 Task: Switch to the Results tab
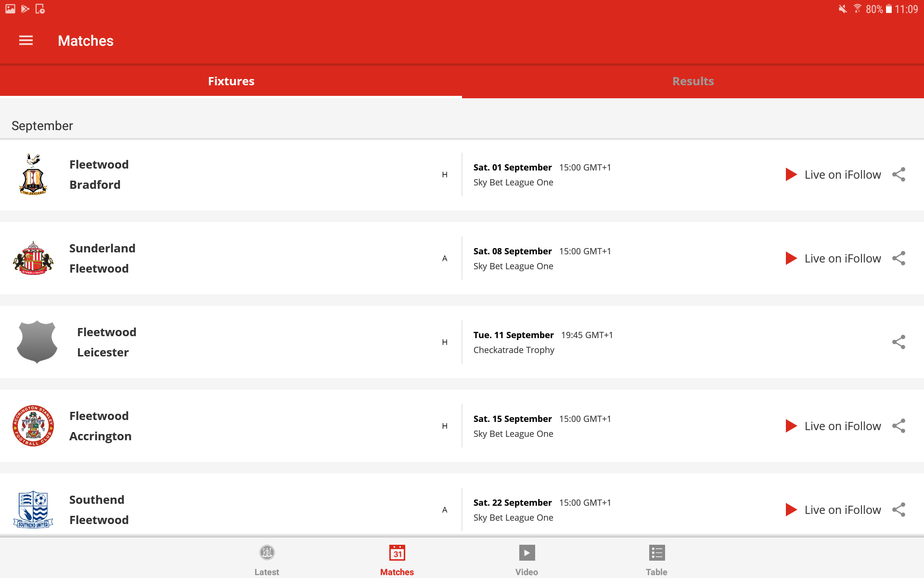point(693,81)
